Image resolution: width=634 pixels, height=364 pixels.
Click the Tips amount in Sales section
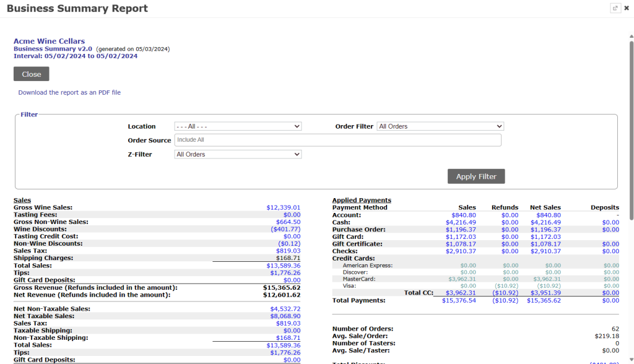285,272
